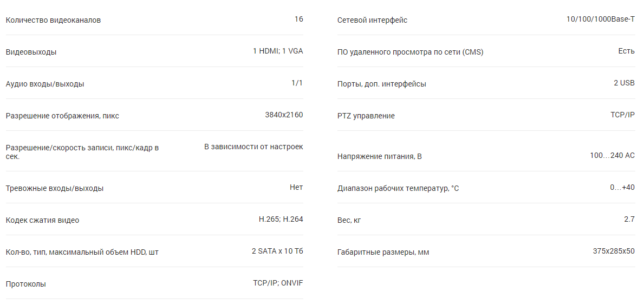644x305 pixels.
Task: Select the 'TCP/IP; ONVIF' protocols value
Action: (x=278, y=283)
